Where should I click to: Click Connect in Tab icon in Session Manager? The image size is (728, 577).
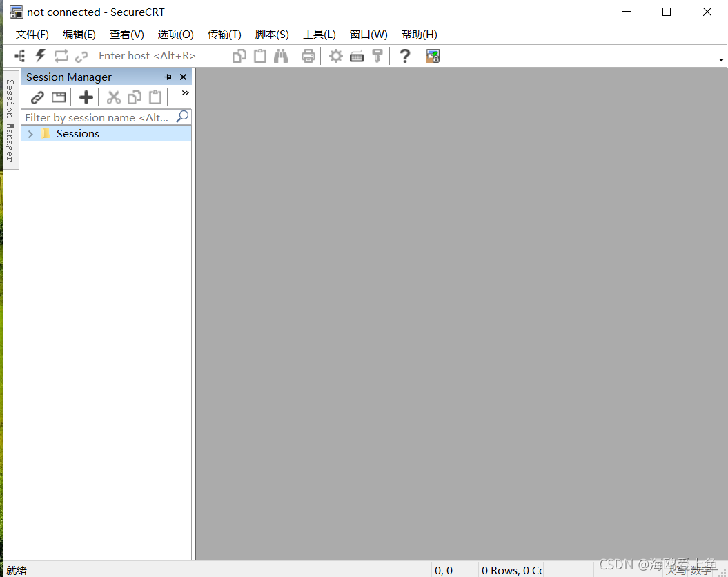point(59,97)
